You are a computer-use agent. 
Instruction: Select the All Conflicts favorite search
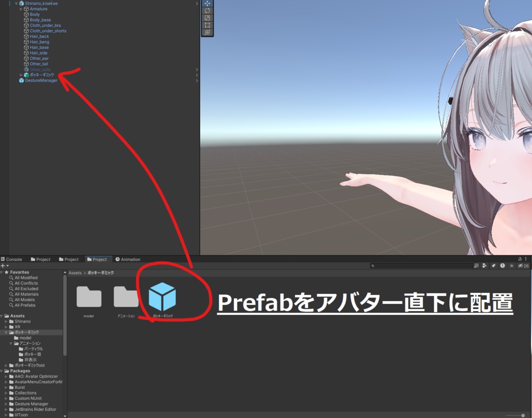pyautogui.click(x=26, y=283)
